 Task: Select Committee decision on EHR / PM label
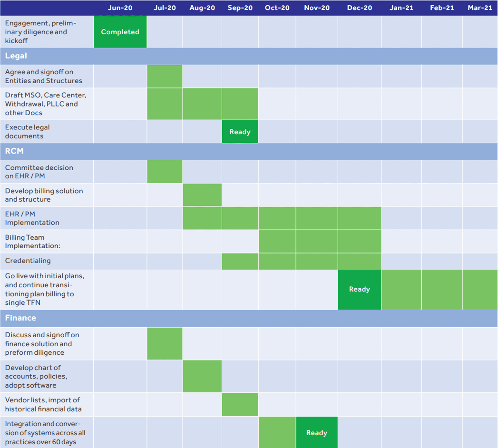tap(39, 172)
